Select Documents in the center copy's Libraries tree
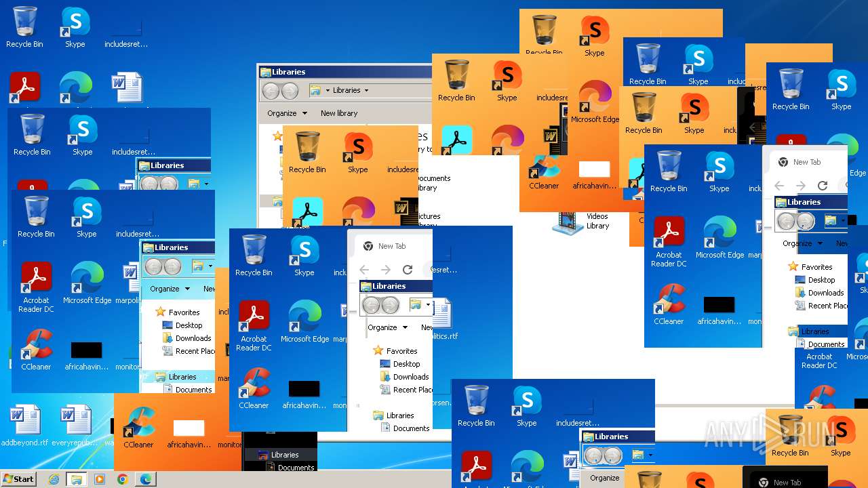Screen dimensions: 868x488 (x=406, y=428)
